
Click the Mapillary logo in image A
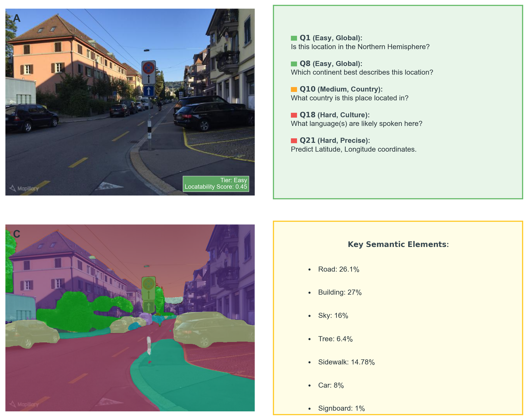coord(24,188)
